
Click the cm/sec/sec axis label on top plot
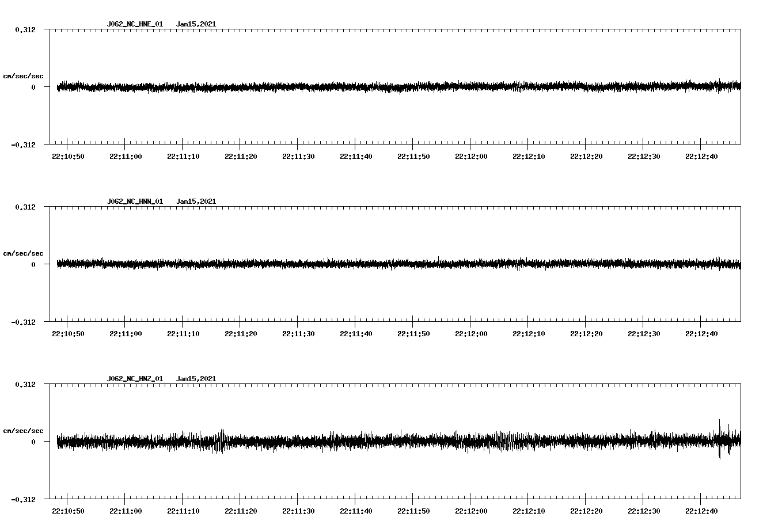23,75
